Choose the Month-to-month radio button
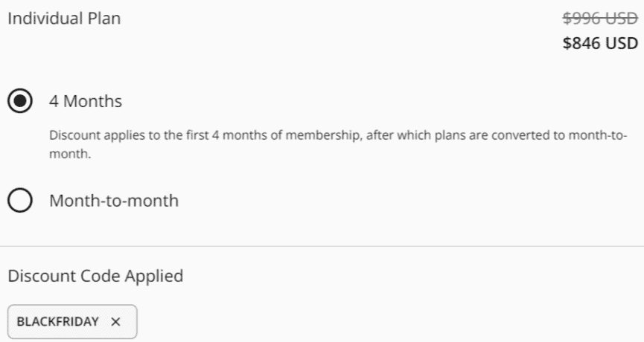 [20, 201]
